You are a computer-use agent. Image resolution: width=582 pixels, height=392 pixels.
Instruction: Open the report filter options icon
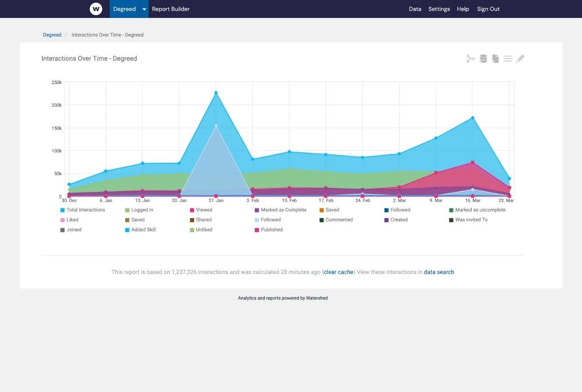[508, 58]
